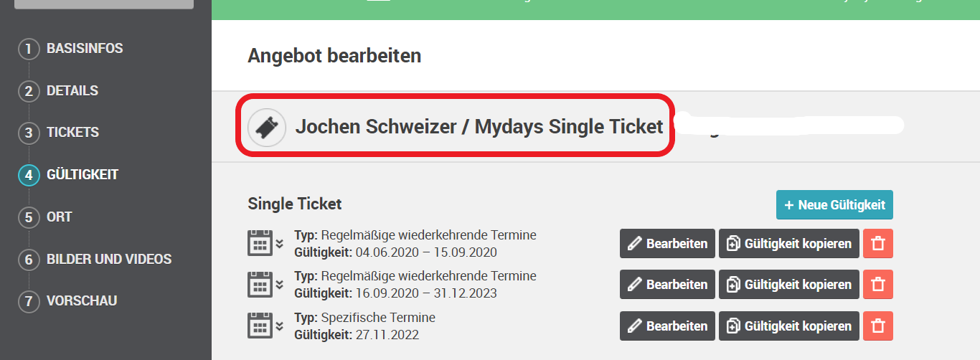This screenshot has width=980, height=360.
Task: Delete the 16.09.2020 – 31.12.2023 validity
Action: (877, 284)
